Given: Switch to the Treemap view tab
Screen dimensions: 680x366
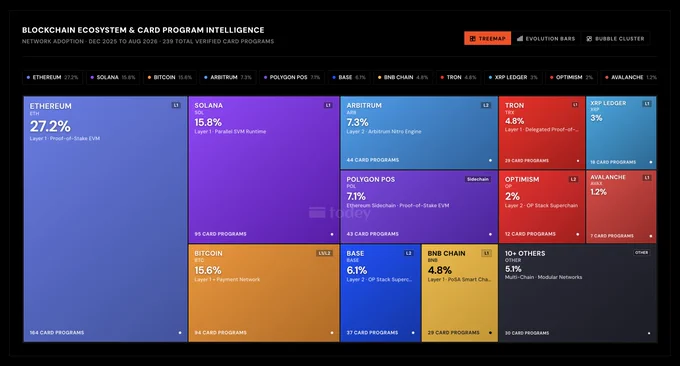Looking at the screenshot, I should click(487, 39).
